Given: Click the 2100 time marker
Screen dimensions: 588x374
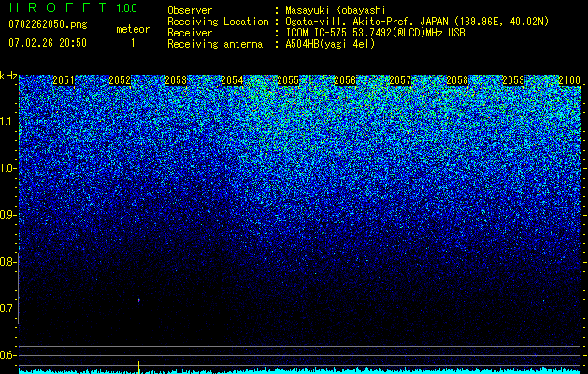Looking at the screenshot, I should 569,80.
